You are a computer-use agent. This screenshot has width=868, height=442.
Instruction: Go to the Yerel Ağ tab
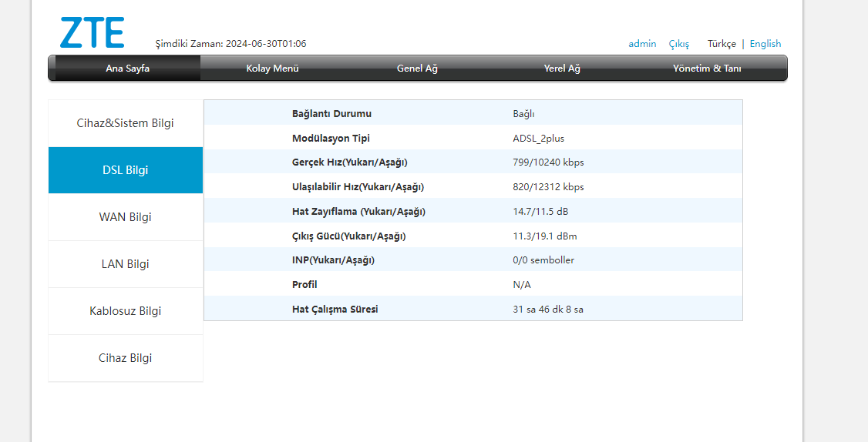point(562,68)
